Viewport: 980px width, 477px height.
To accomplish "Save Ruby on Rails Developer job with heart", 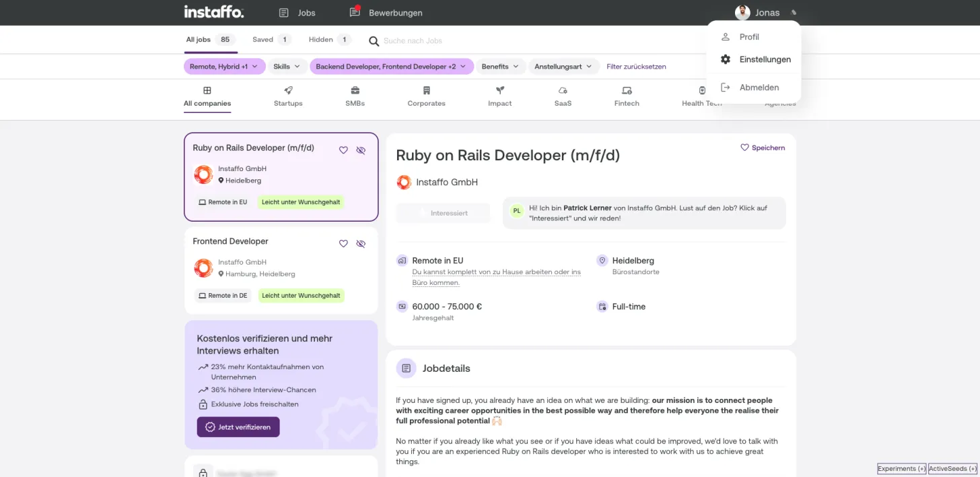I will tap(343, 150).
